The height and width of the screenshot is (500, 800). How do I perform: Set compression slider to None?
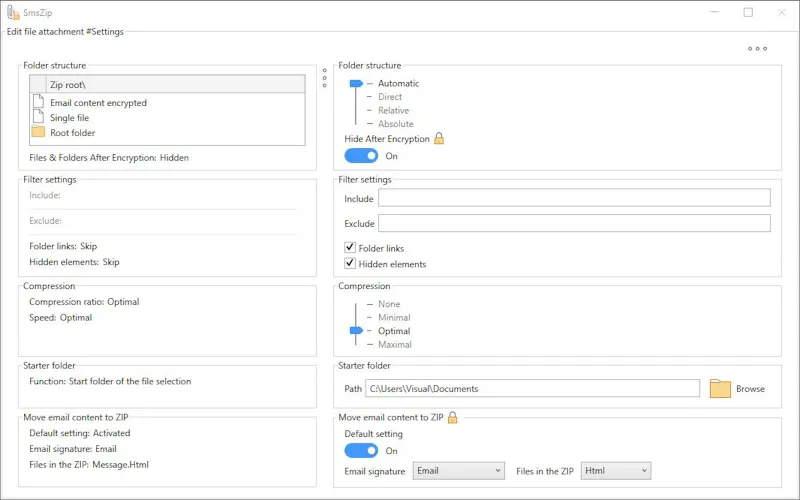389,304
